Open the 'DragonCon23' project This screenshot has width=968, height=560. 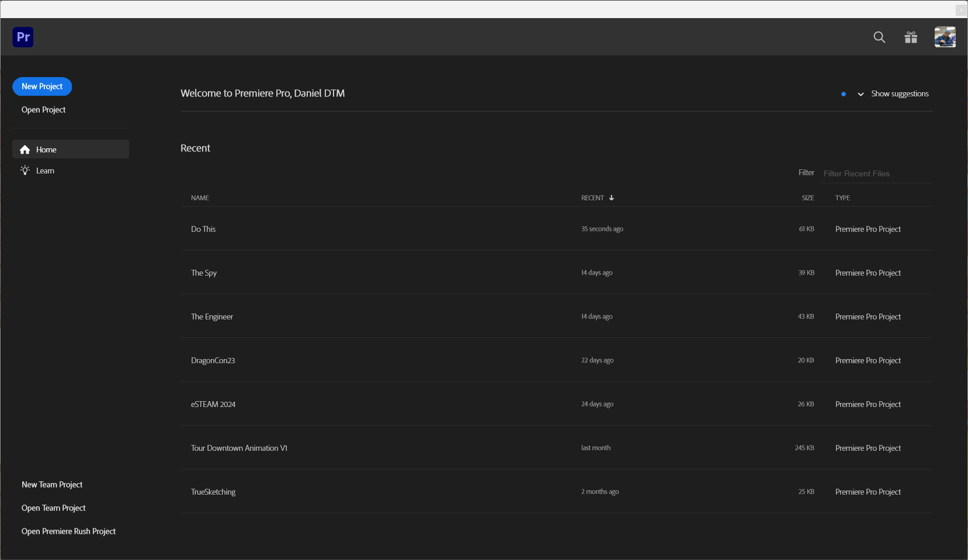pyautogui.click(x=556, y=360)
